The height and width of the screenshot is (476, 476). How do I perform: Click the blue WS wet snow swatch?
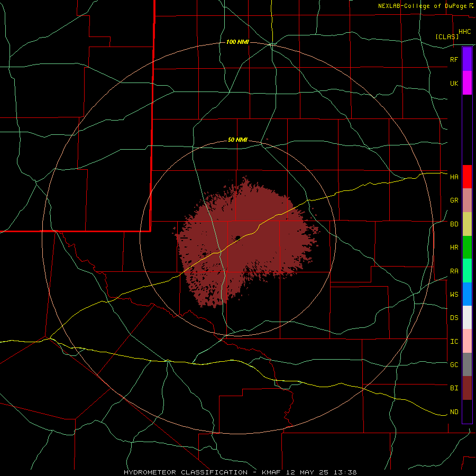tap(467, 294)
